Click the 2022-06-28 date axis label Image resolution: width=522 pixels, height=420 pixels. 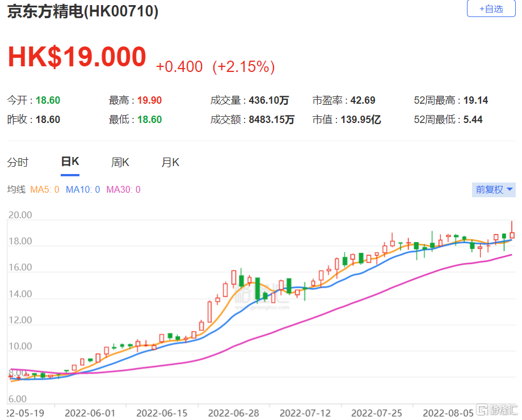pyautogui.click(x=233, y=413)
